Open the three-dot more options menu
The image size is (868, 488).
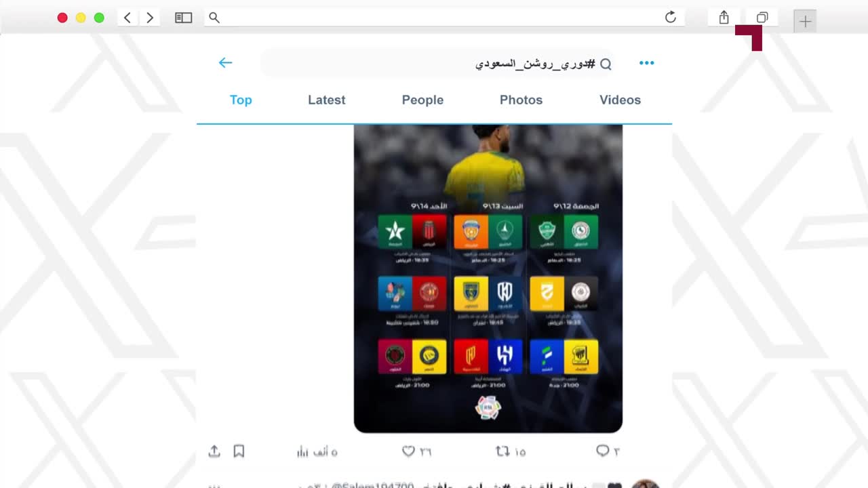click(x=646, y=63)
